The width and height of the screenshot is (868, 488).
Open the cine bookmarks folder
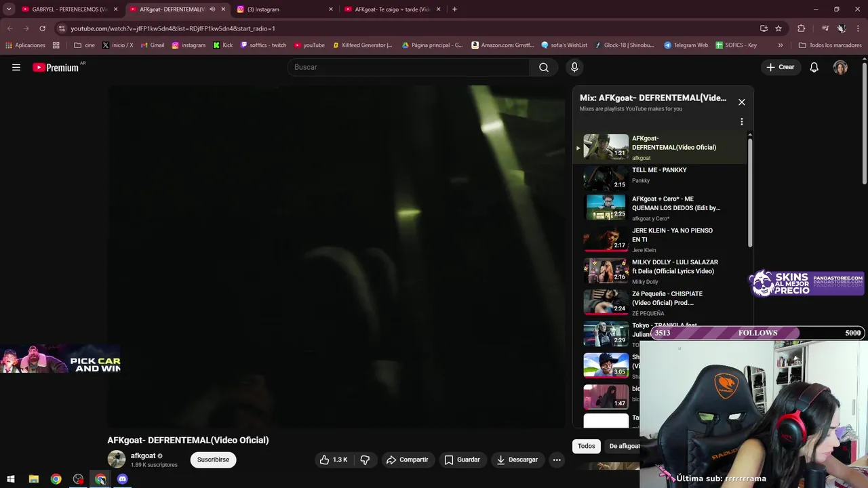pyautogui.click(x=84, y=45)
